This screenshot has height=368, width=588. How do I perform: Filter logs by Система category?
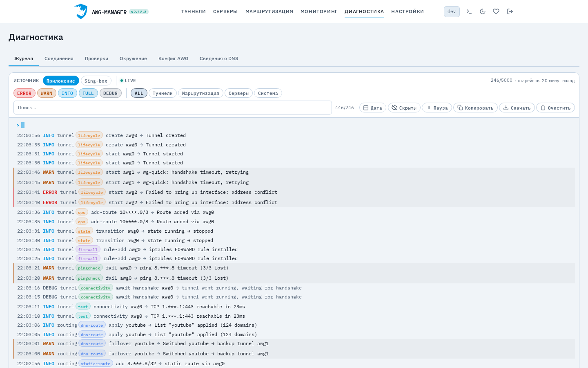pyautogui.click(x=268, y=93)
